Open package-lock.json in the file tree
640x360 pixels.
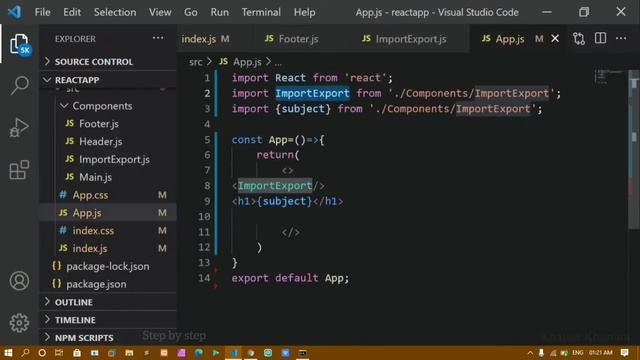click(108, 266)
